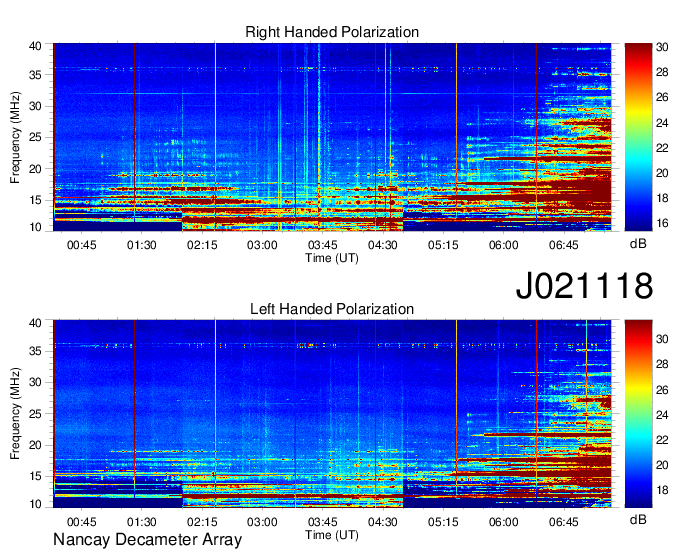Click 04:30 tick on right-handed time axis
This screenshot has width=680, height=552.
pyautogui.click(x=383, y=245)
